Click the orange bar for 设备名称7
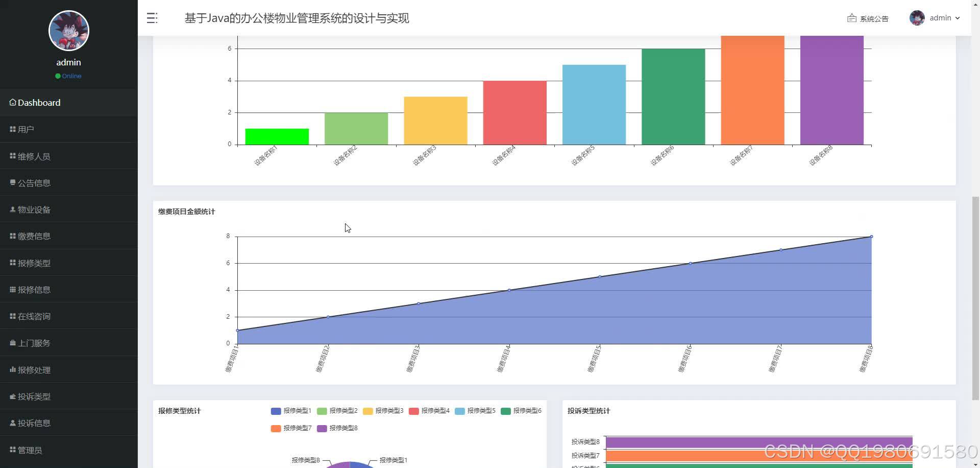The width and height of the screenshot is (980, 468). [752, 90]
